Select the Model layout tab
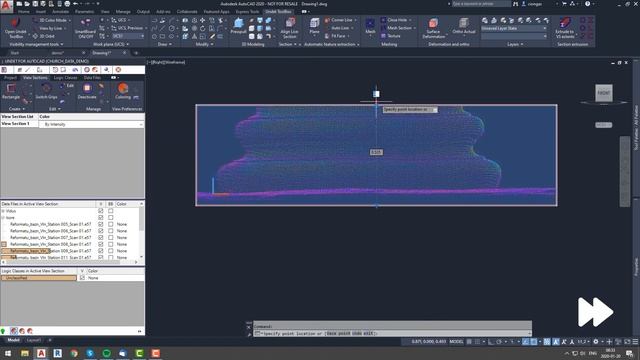The image size is (640, 360). coord(13,340)
